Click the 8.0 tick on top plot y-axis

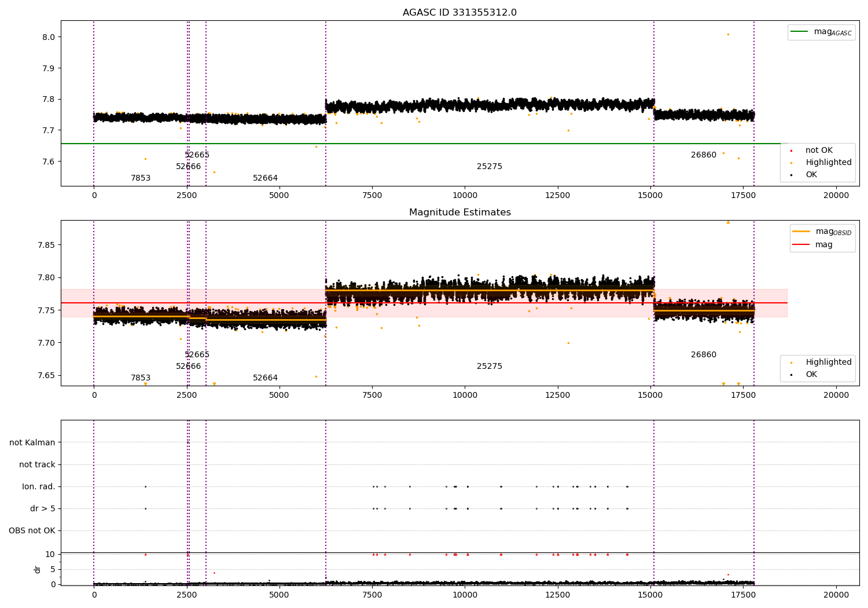49,37
